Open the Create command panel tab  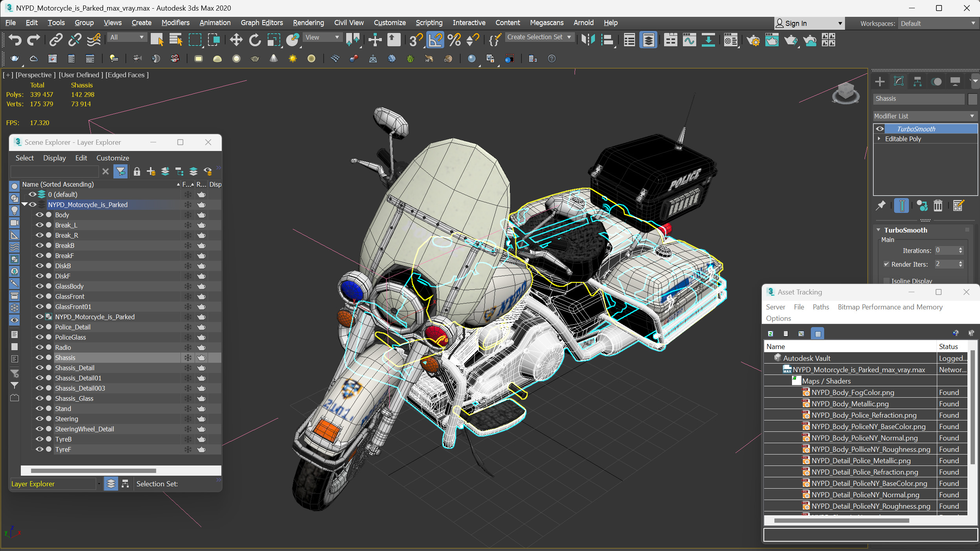(x=880, y=81)
